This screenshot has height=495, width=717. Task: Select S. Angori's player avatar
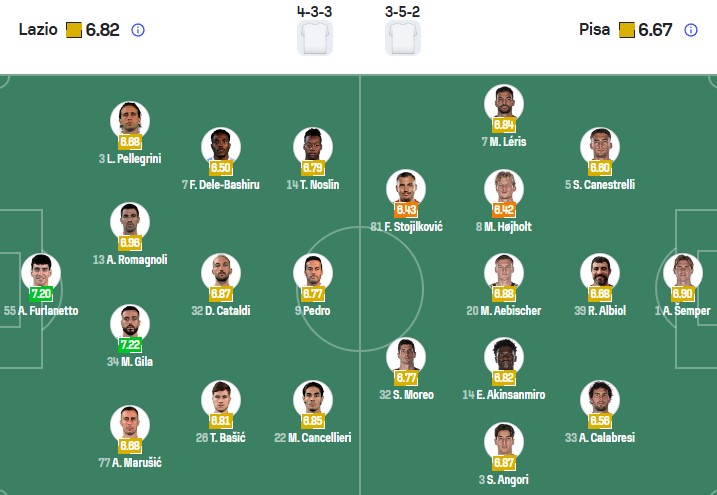point(504,442)
